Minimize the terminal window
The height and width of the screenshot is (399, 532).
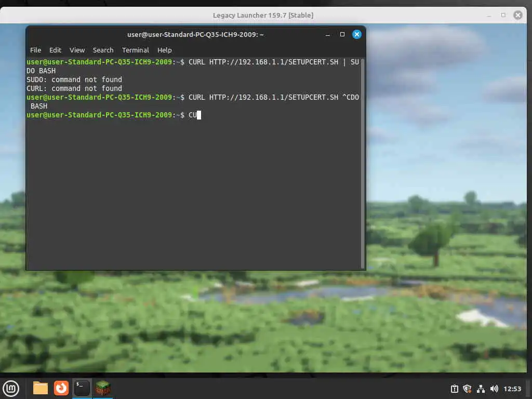pyautogui.click(x=328, y=34)
